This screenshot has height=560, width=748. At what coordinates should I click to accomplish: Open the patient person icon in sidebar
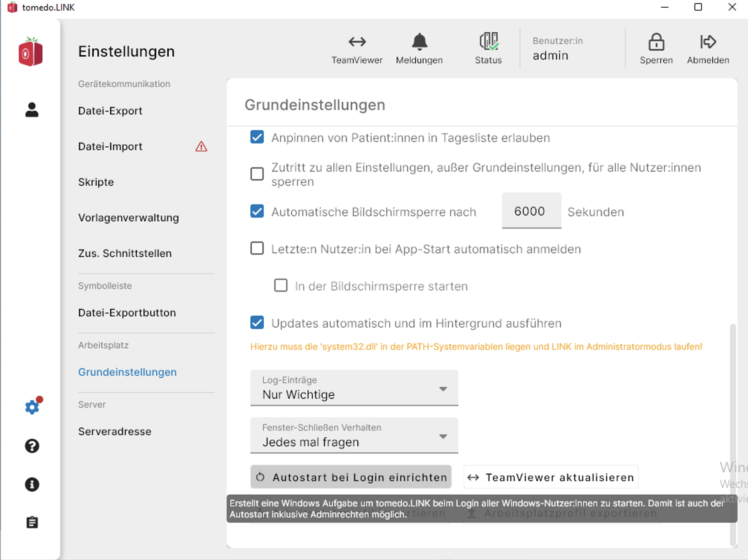tap(32, 110)
